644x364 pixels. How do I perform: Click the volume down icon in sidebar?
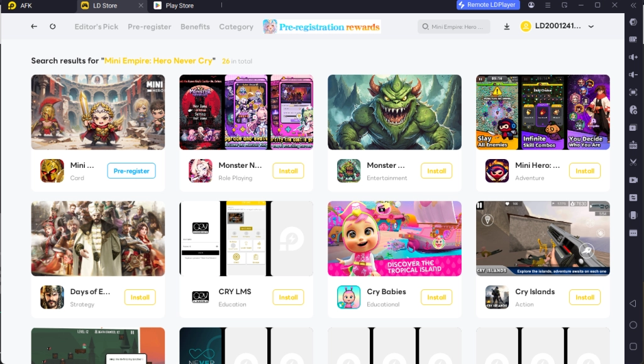[x=633, y=74]
